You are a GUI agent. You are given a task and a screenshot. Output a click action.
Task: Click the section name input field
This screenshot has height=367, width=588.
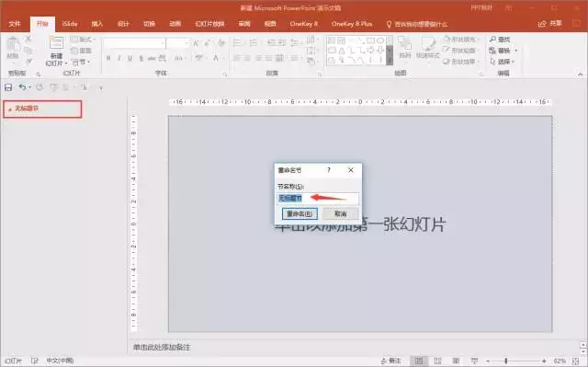point(318,198)
